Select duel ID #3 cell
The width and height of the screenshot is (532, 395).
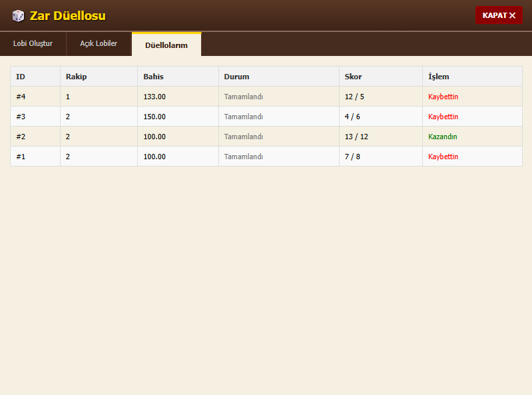point(35,117)
